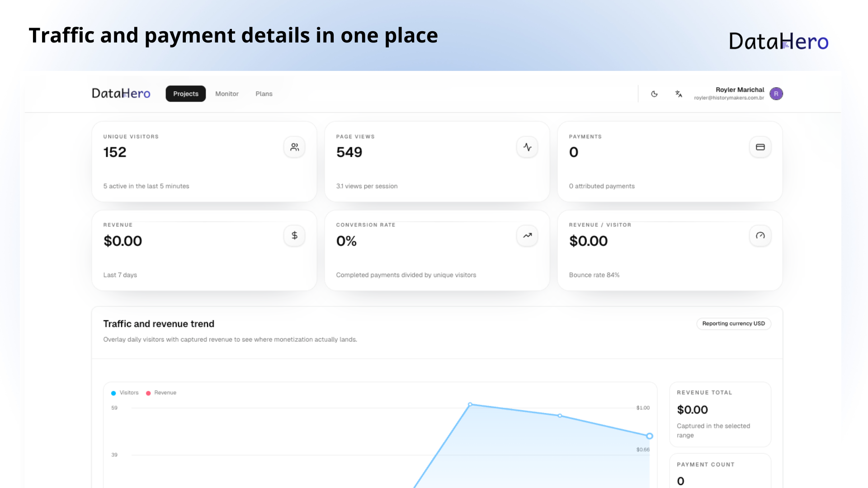The height and width of the screenshot is (488, 868).
Task: Open the Plans tab
Action: tap(264, 94)
